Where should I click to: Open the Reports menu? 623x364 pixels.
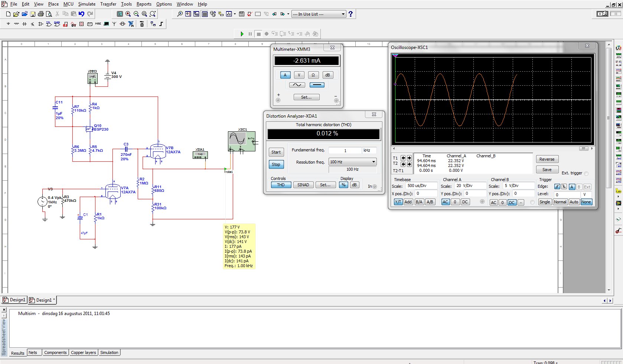pos(144,4)
